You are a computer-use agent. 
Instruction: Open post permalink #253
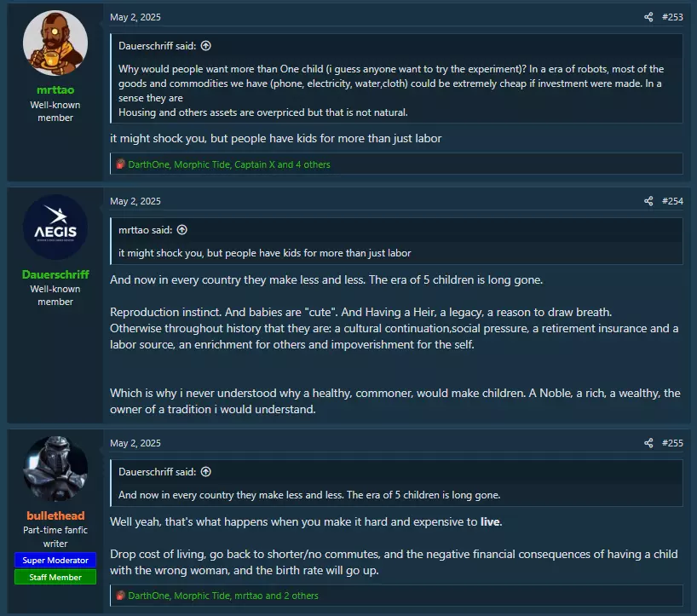pyautogui.click(x=672, y=17)
